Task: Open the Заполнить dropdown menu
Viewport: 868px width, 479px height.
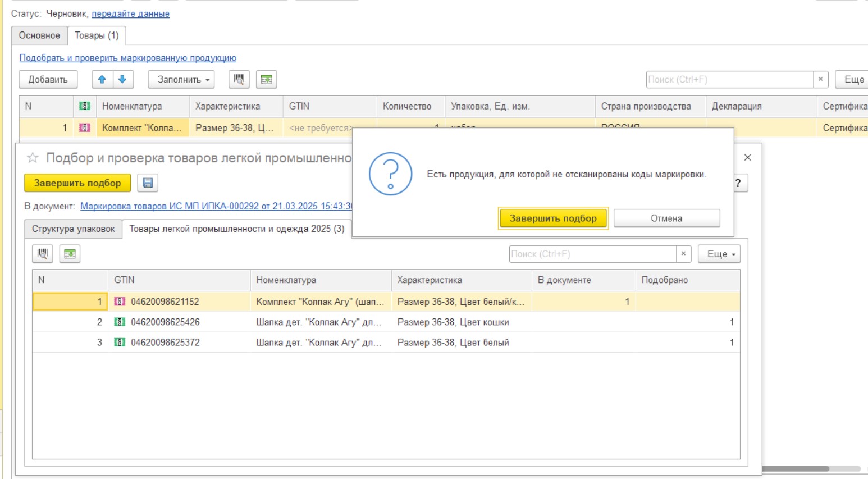Action: click(x=183, y=80)
